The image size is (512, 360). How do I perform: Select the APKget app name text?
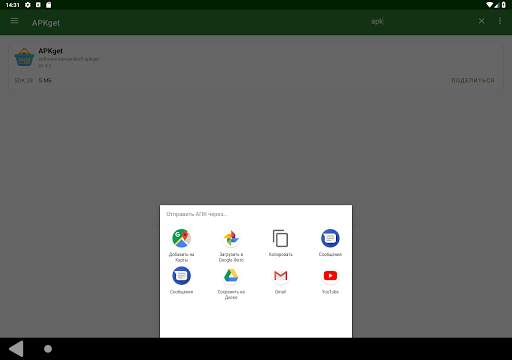[x=50, y=51]
